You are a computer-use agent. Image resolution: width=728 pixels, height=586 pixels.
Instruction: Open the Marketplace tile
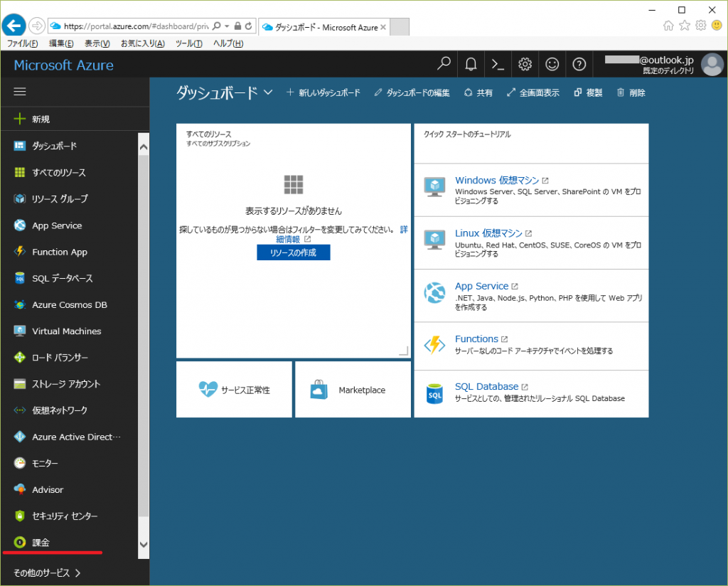point(353,390)
